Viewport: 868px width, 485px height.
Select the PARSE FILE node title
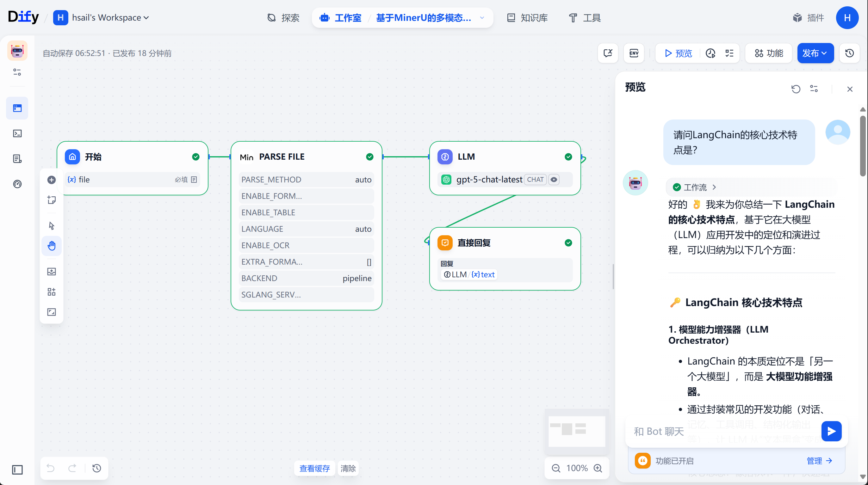(x=282, y=157)
